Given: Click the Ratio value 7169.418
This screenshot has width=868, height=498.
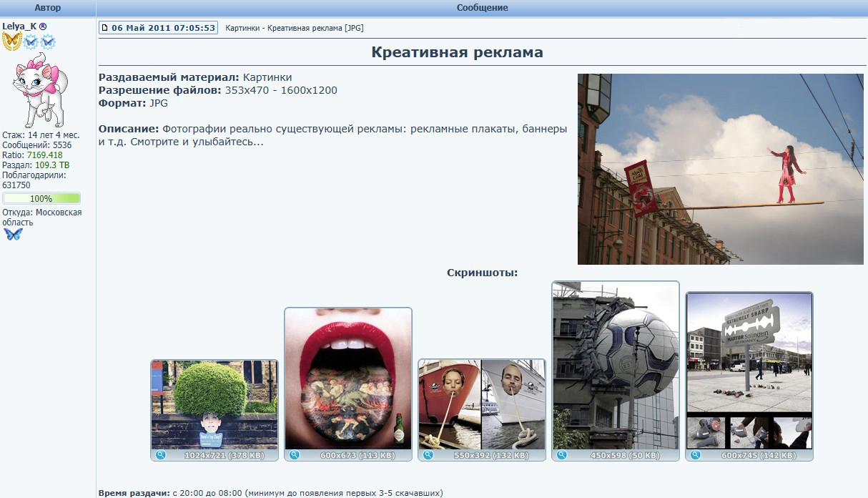Looking at the screenshot, I should click(x=44, y=155).
